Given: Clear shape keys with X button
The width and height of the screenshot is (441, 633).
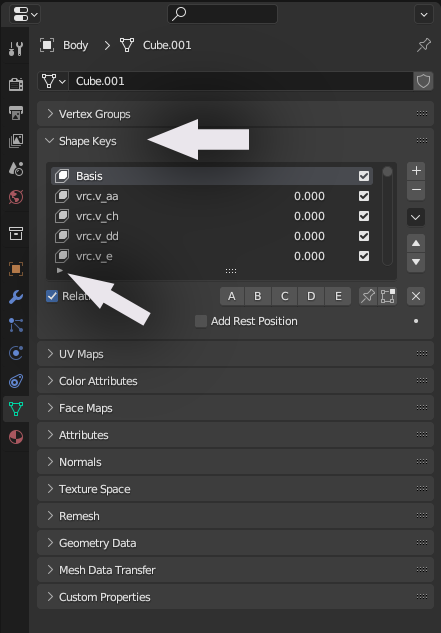Looking at the screenshot, I should [416, 296].
